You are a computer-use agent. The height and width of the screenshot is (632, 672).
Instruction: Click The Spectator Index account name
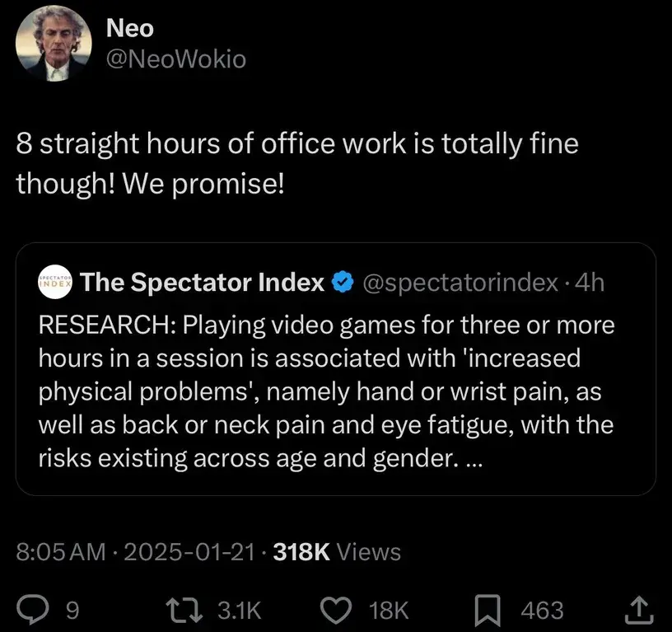[203, 283]
